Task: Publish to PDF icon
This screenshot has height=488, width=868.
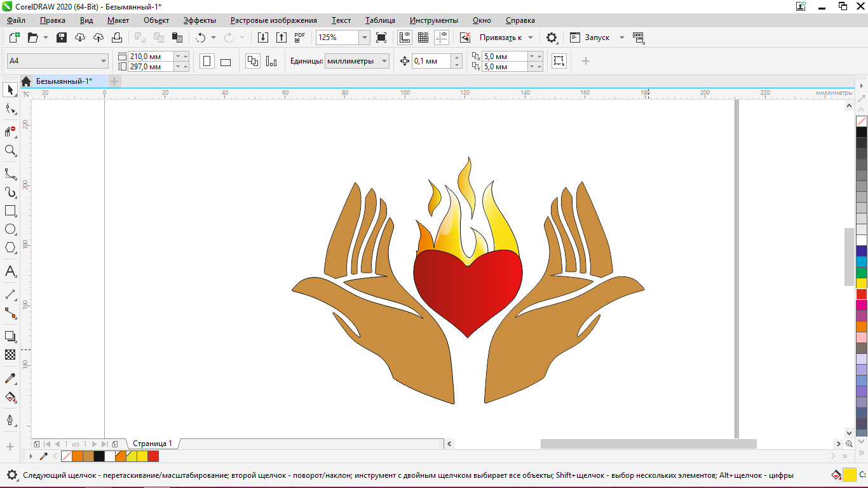Action: pos(300,37)
